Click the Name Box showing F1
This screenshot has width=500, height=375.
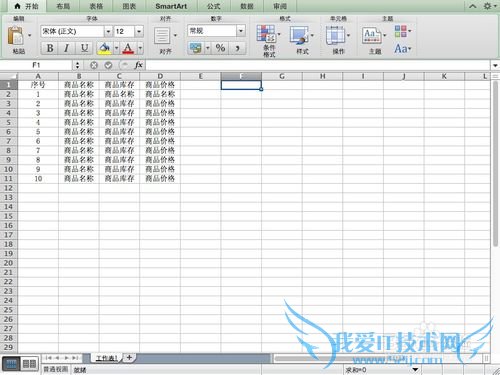36,65
